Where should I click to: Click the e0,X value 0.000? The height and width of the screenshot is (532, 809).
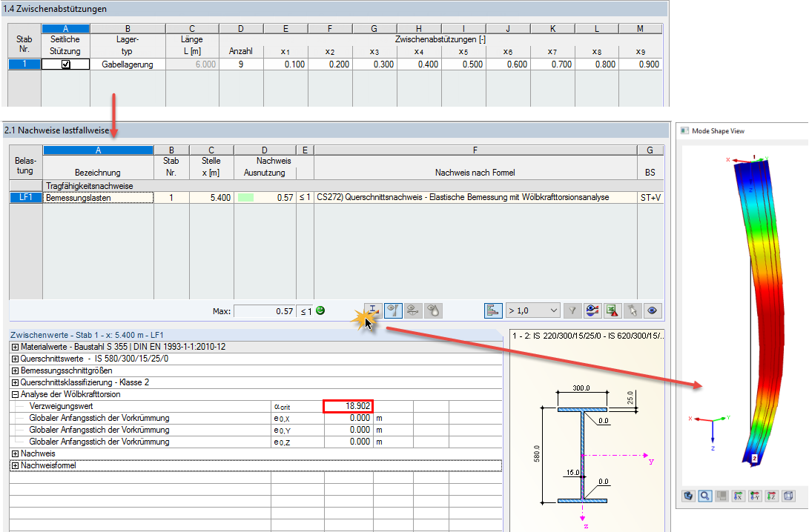(x=349, y=418)
